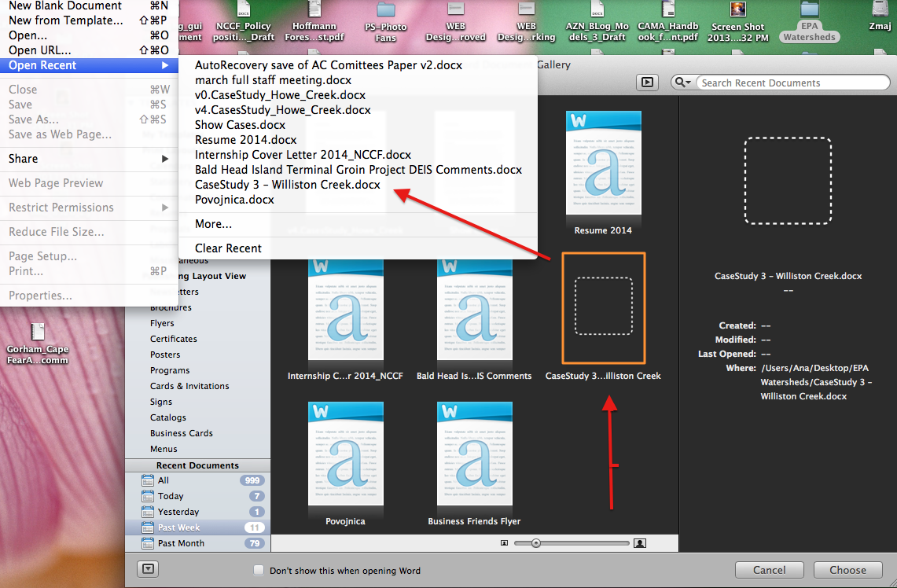The height and width of the screenshot is (588, 897).
Task: Click the Search Recent Documents field
Action: click(x=792, y=83)
